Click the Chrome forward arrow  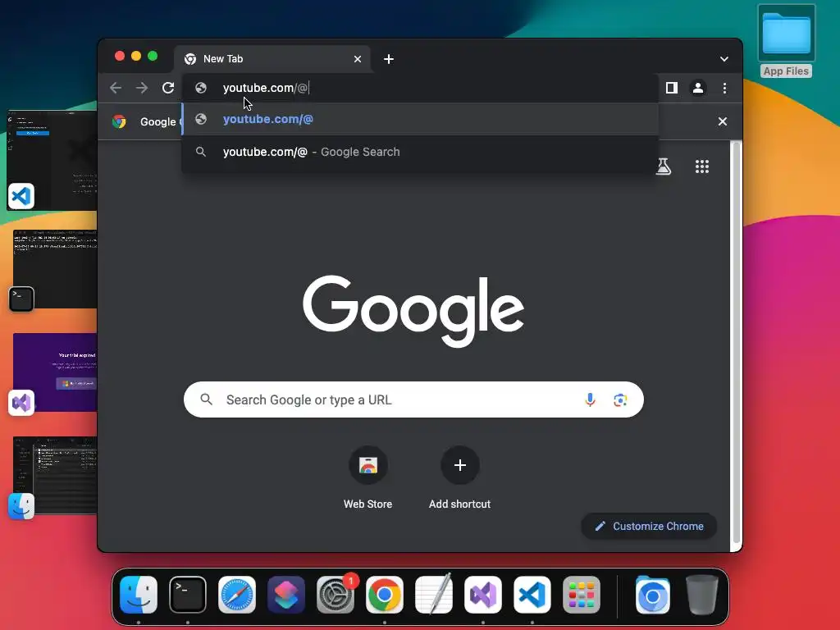142,88
